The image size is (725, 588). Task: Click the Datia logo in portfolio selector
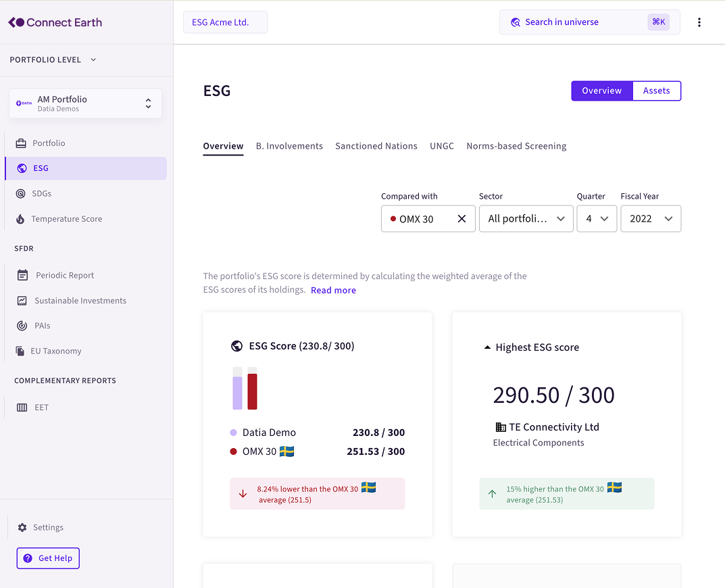[x=24, y=103]
